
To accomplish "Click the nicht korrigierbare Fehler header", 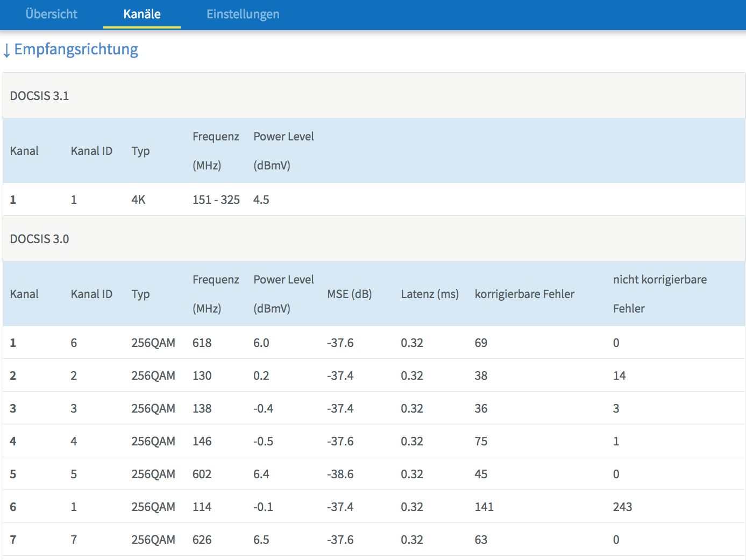I will pos(660,294).
